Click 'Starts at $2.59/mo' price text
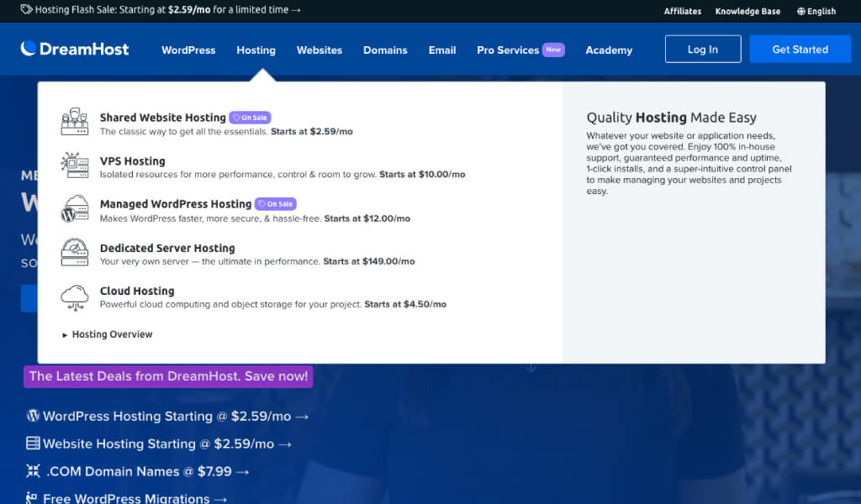 [311, 132]
